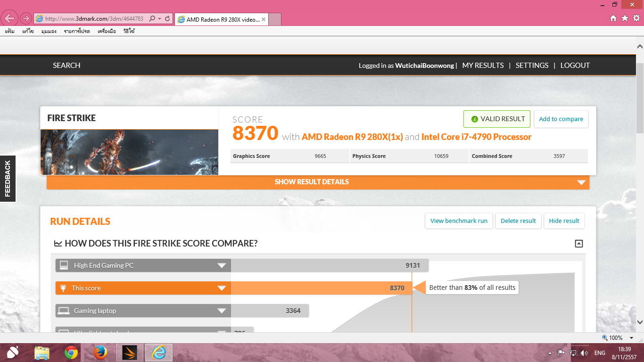The width and height of the screenshot is (644, 362).
Task: Click the browser forward arrow button
Action: [x=25, y=18]
